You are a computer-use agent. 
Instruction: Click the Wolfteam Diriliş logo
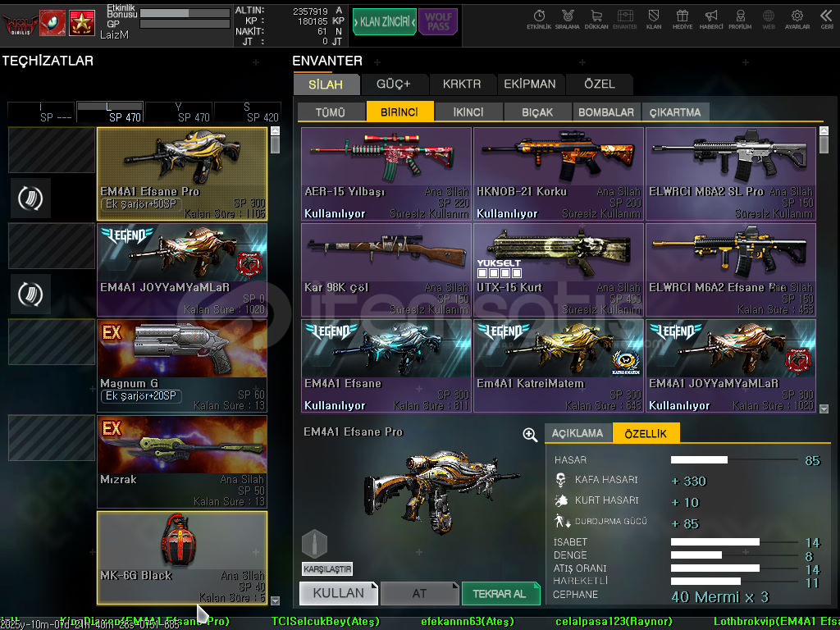coord(20,23)
